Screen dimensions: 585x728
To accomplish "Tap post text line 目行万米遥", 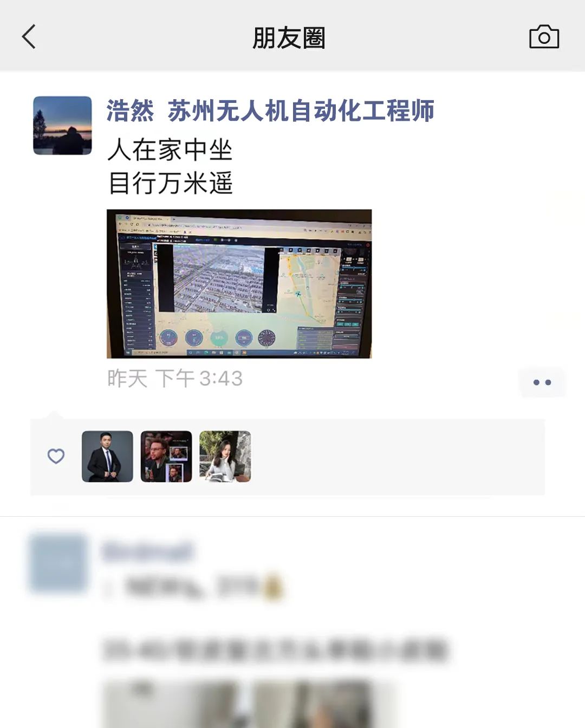I will point(170,183).
